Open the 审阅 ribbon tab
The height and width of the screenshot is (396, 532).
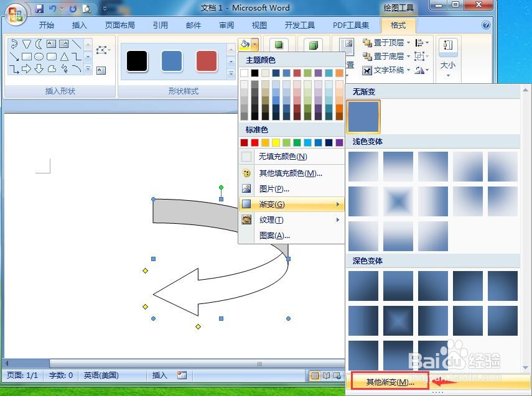tap(226, 25)
